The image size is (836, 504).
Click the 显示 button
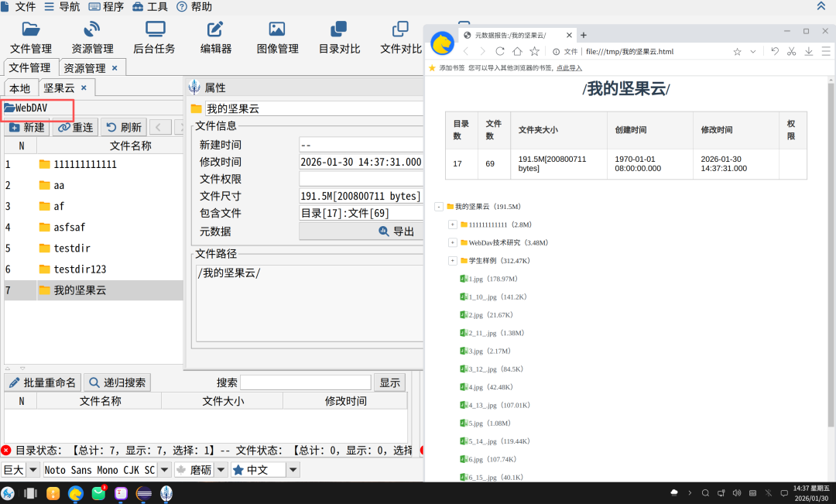389,382
